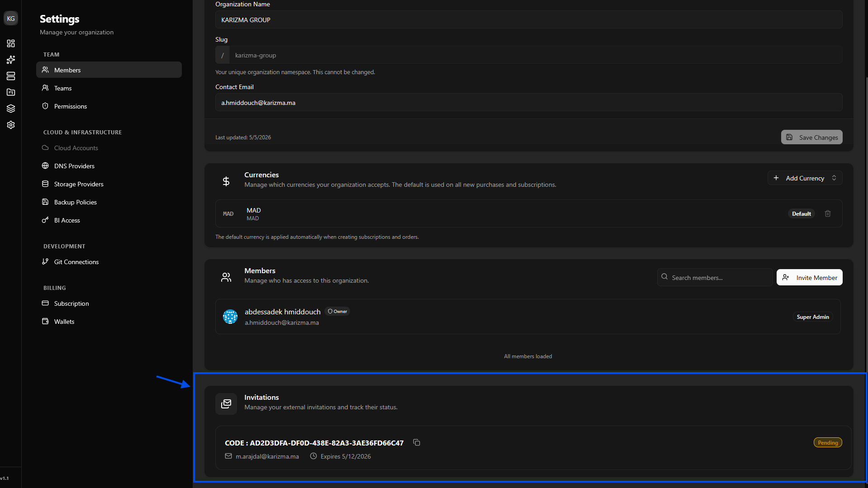Click the Invite Member button
Image resolution: width=868 pixels, height=488 pixels.
(809, 278)
